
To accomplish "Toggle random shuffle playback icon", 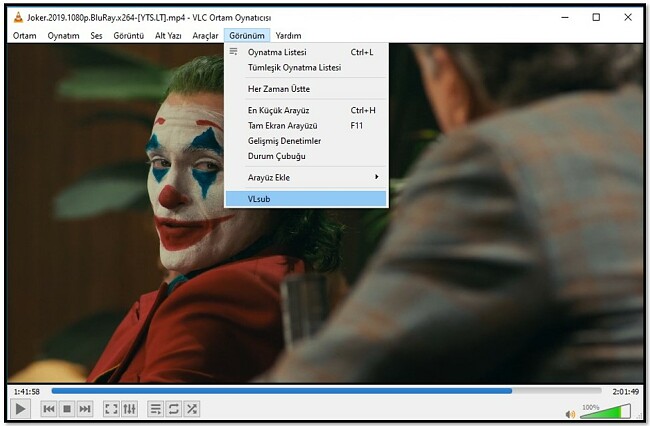I will [x=192, y=409].
